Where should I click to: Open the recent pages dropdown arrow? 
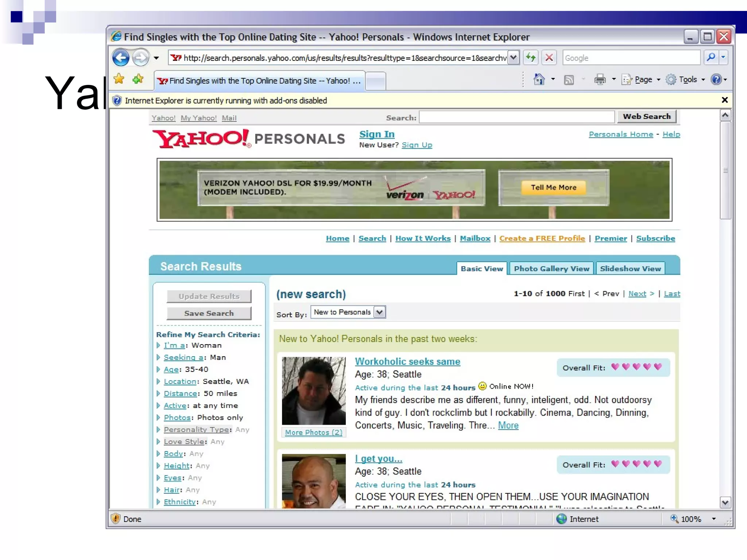click(156, 58)
